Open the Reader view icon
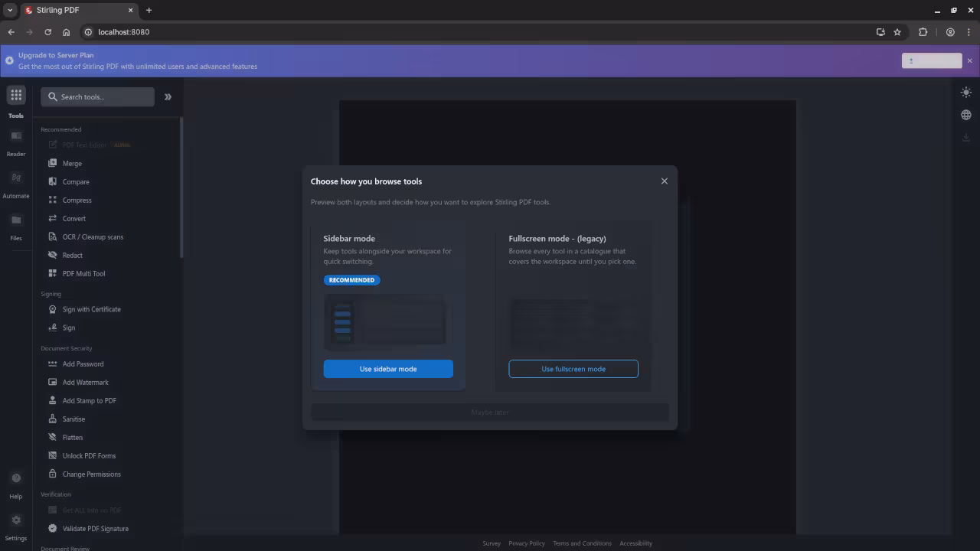The image size is (980, 551). pyautogui.click(x=16, y=136)
